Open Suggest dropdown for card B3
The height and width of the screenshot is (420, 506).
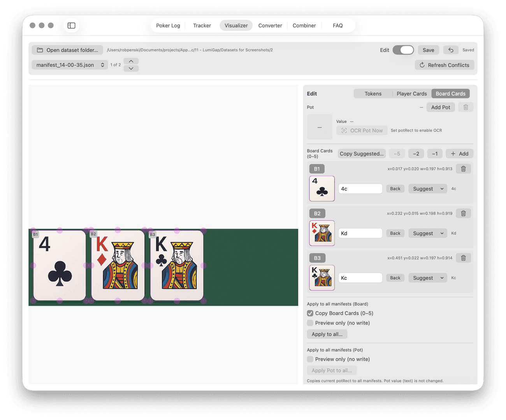(x=428, y=278)
